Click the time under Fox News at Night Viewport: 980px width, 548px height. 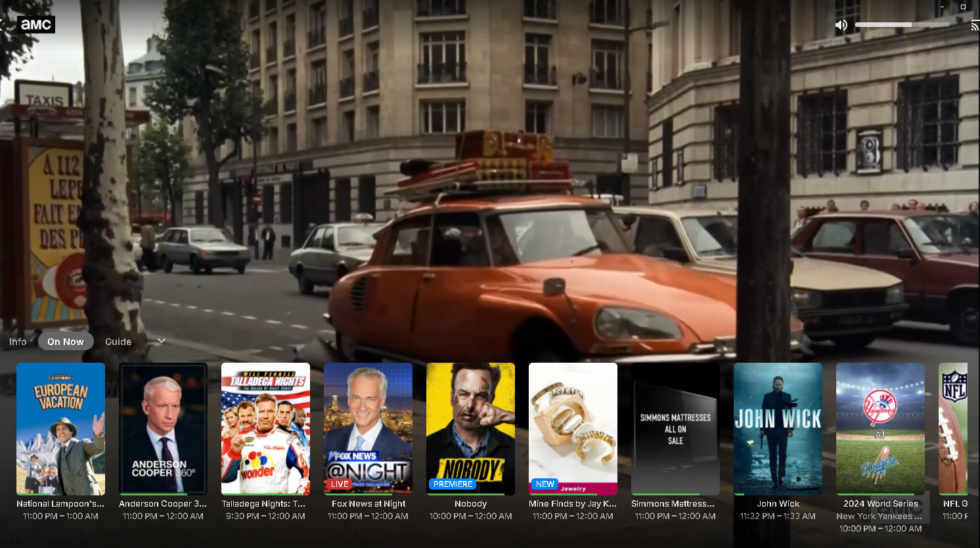[368, 516]
